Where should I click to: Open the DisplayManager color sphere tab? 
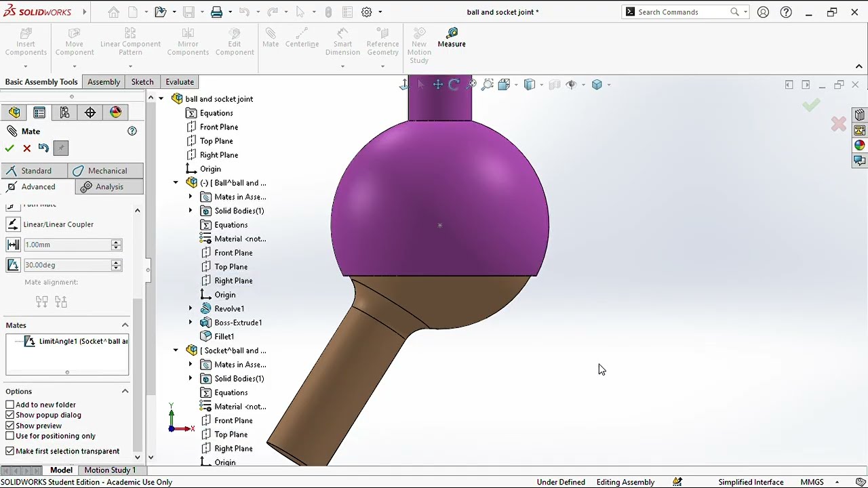click(x=115, y=113)
